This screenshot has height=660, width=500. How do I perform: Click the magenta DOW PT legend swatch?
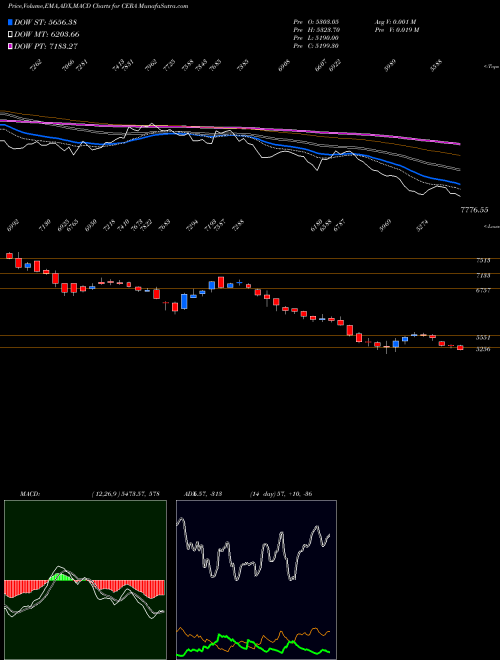tap(10, 46)
